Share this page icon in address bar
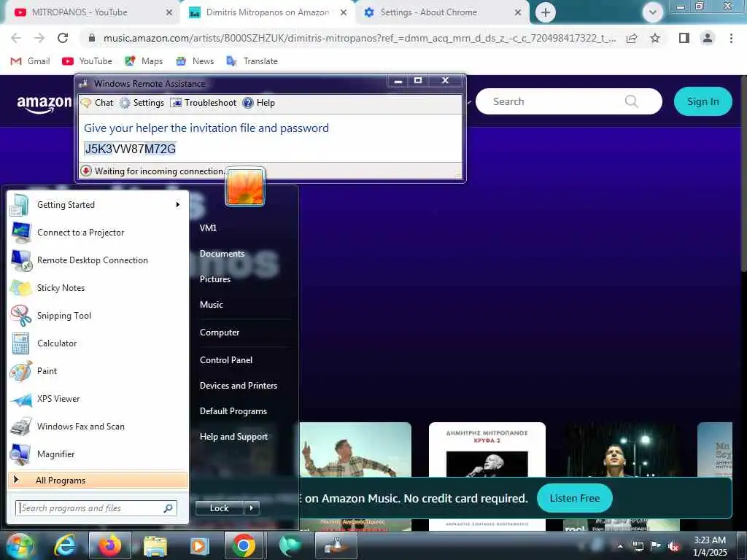 pyautogui.click(x=632, y=38)
